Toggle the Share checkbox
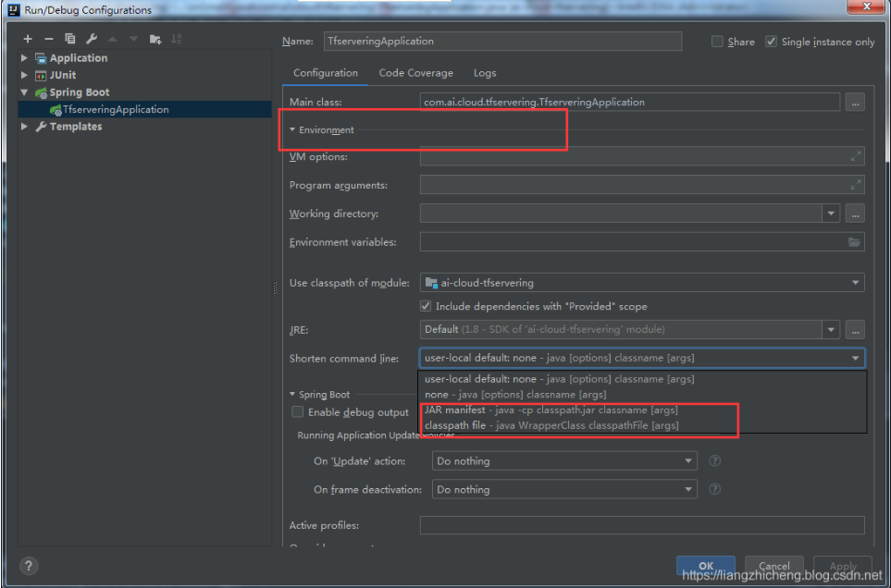This screenshot has width=891, height=588. [x=718, y=42]
